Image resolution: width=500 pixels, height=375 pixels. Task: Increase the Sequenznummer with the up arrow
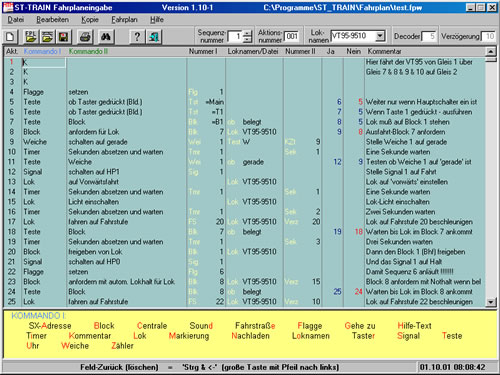[247, 33]
